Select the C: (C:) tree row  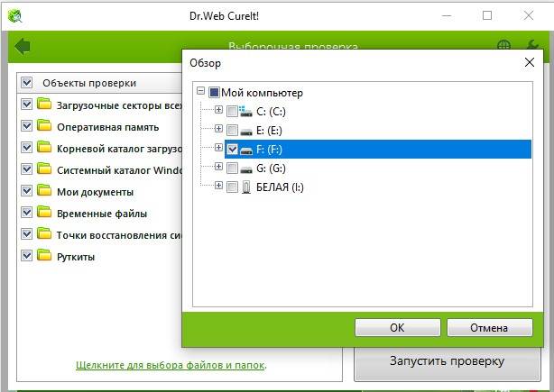pyautogui.click(x=271, y=112)
